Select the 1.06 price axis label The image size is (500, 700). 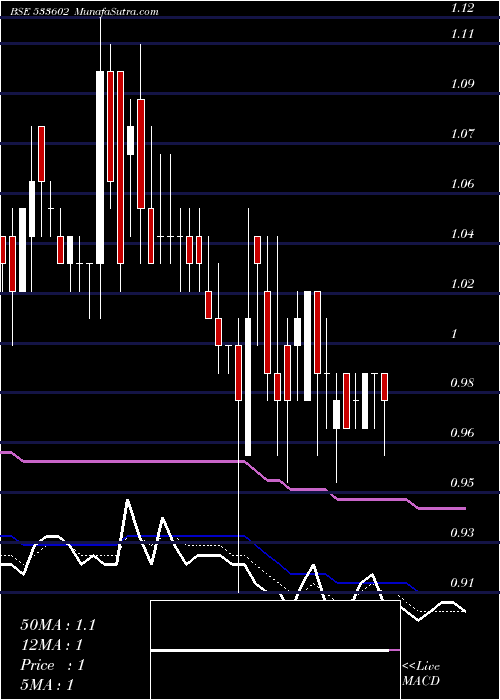(463, 184)
